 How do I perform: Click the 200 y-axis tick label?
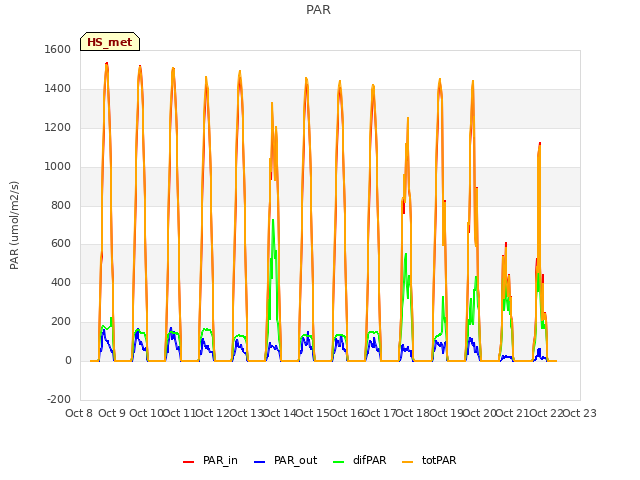pos(61,322)
